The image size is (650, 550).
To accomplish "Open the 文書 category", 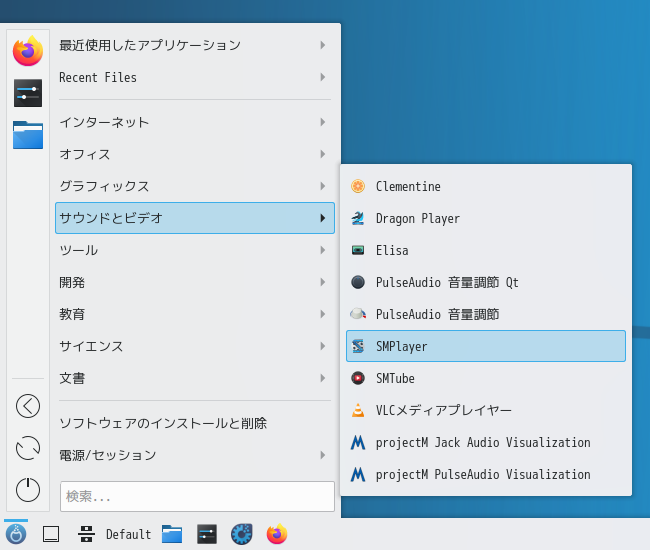I will tap(195, 378).
